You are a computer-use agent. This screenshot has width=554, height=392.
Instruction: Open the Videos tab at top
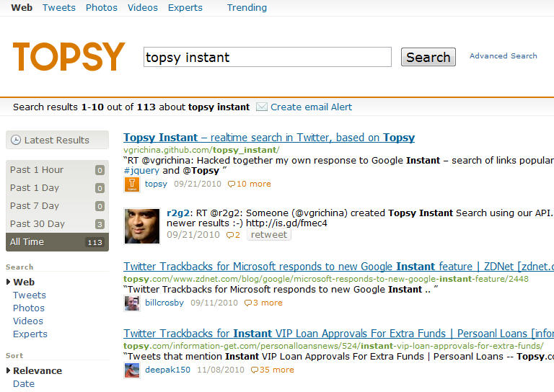(x=143, y=7)
